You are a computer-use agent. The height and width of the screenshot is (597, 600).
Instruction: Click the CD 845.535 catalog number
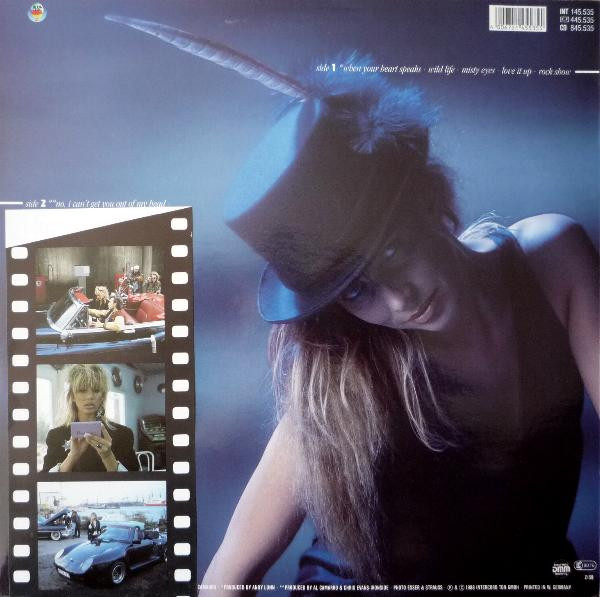coord(575,29)
